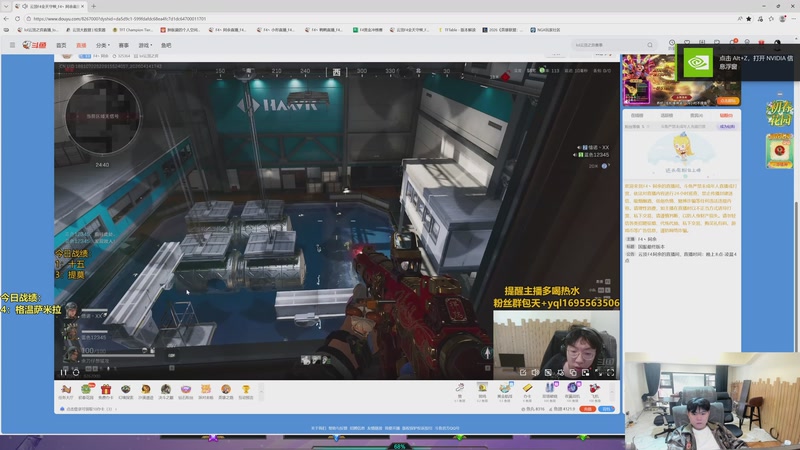The width and height of the screenshot is (800, 450).
Task: Open the TFTable bookmark
Action: pos(457,30)
